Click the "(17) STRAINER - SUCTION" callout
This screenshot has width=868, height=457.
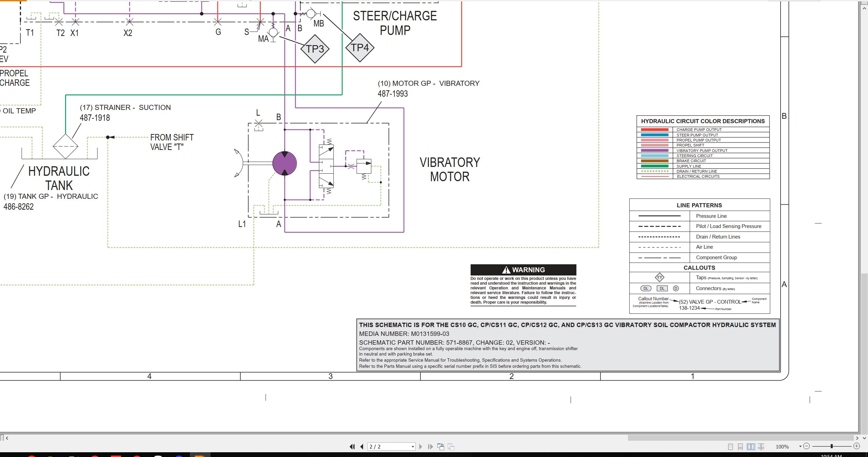125,108
